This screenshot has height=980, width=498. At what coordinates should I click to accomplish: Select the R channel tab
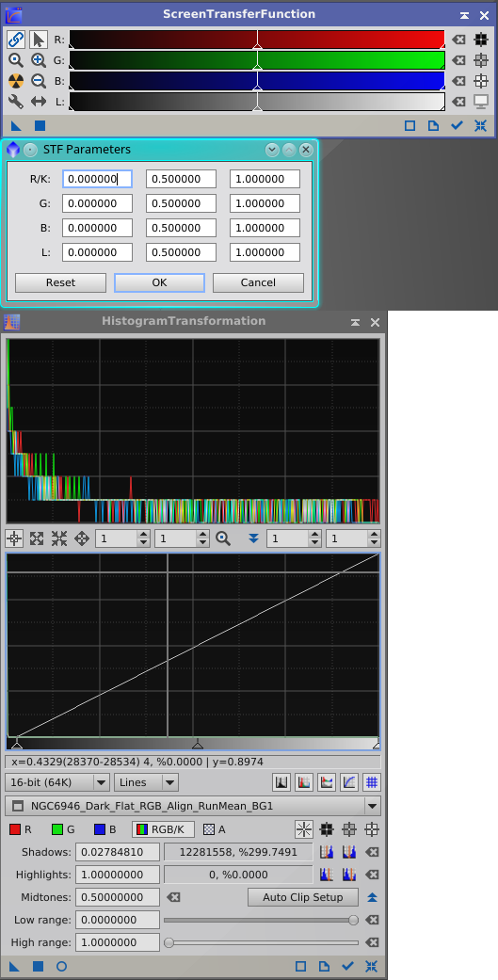[x=20, y=829]
